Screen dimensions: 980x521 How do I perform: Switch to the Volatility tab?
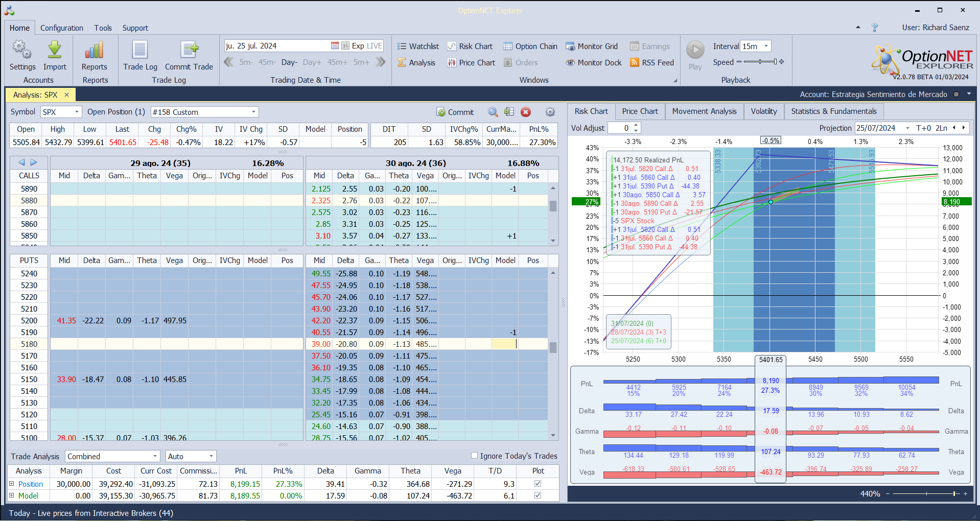point(763,111)
